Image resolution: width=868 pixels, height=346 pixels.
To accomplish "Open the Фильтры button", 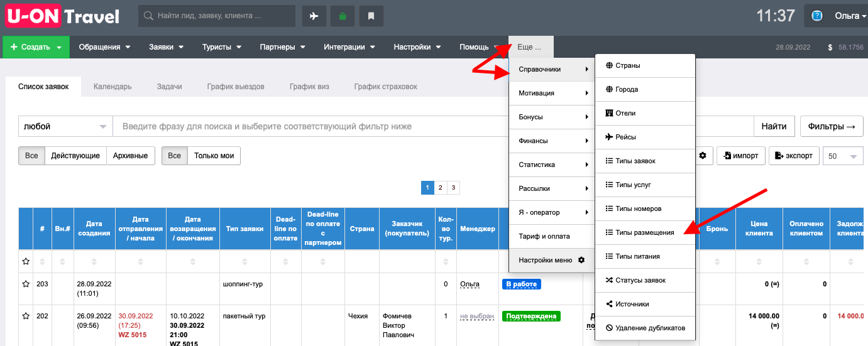I will coord(832,126).
